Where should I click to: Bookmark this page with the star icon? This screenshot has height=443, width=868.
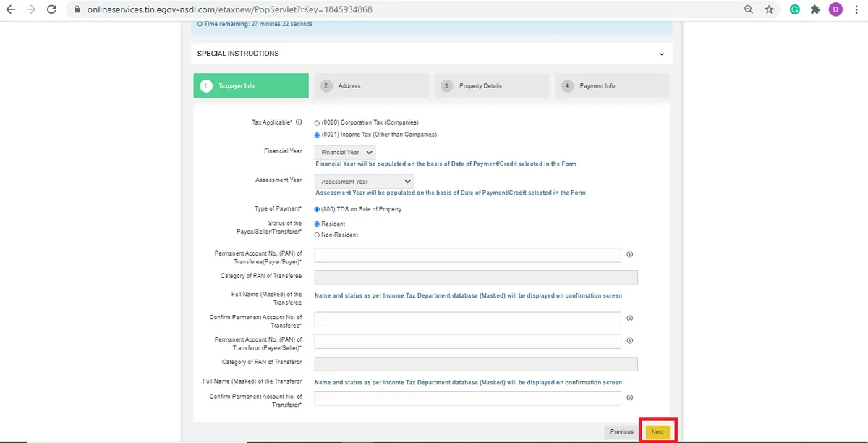coord(769,10)
